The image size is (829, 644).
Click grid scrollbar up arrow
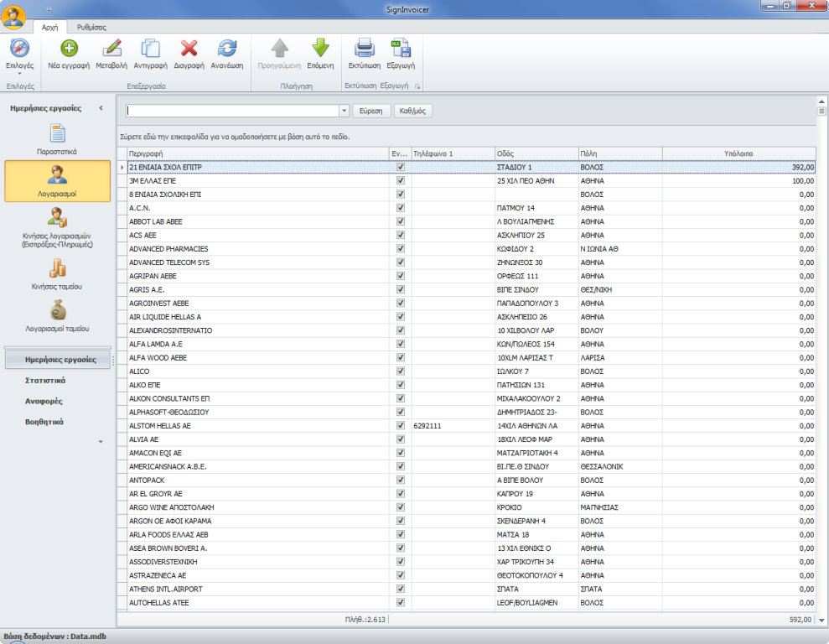pyautogui.click(x=821, y=101)
